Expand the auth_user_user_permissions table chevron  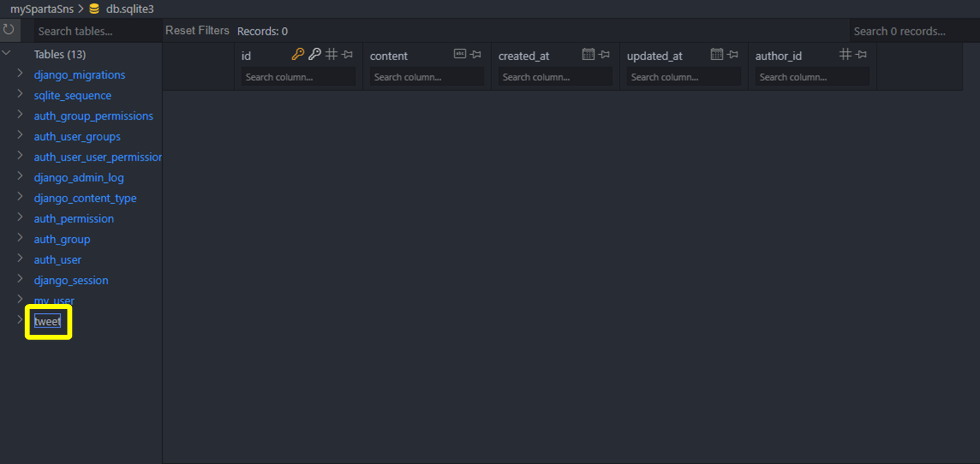pyautogui.click(x=20, y=155)
